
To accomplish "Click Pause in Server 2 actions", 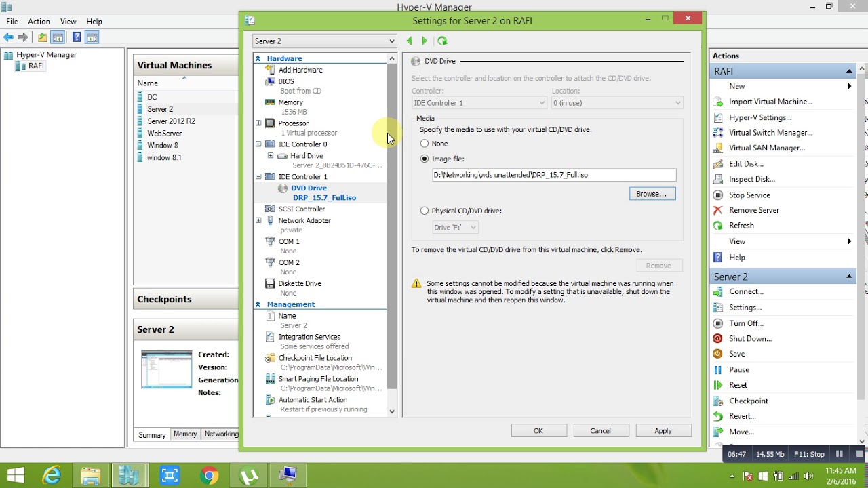I will pos(739,370).
